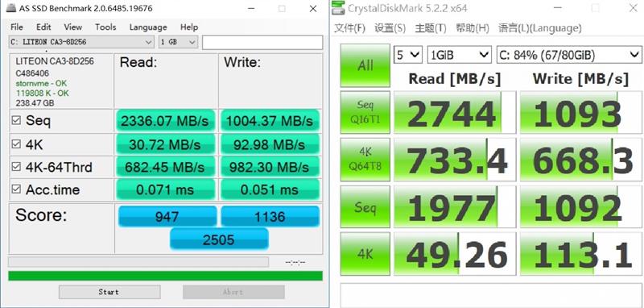Open the LITEON CA3-8D256 drive dropdown
The width and height of the screenshot is (644, 308).
pyautogui.click(x=81, y=42)
